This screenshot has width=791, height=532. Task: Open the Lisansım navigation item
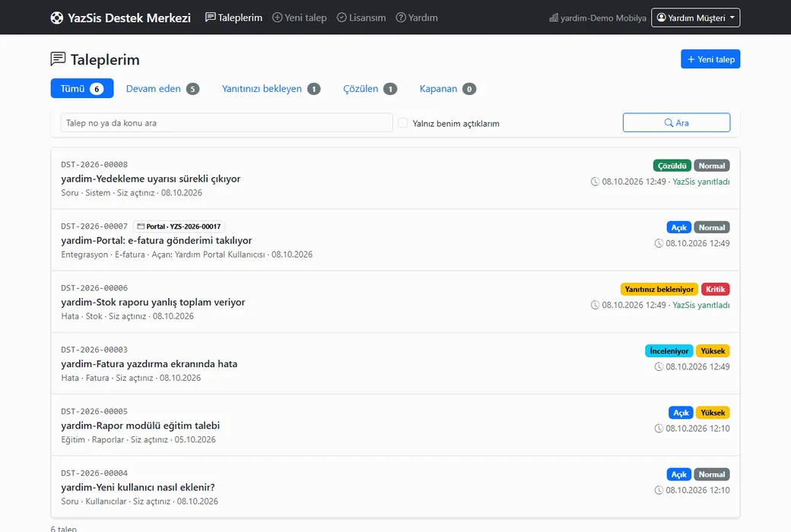[x=361, y=17]
